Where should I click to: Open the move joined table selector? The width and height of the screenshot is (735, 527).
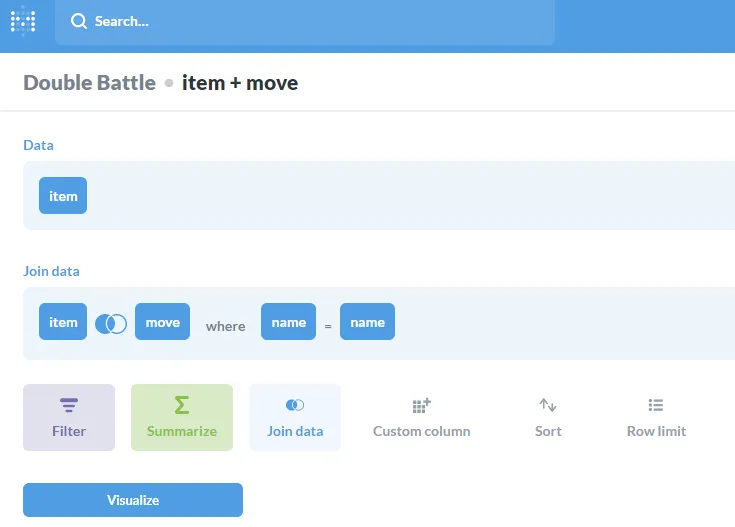tap(162, 322)
